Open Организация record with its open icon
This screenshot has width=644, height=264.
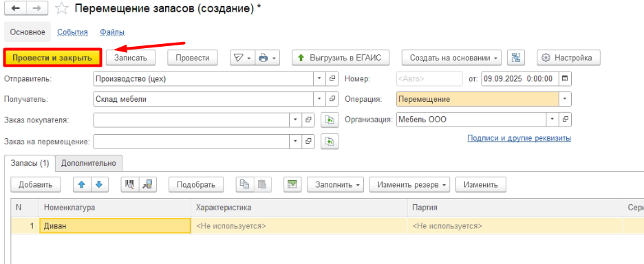(x=565, y=120)
